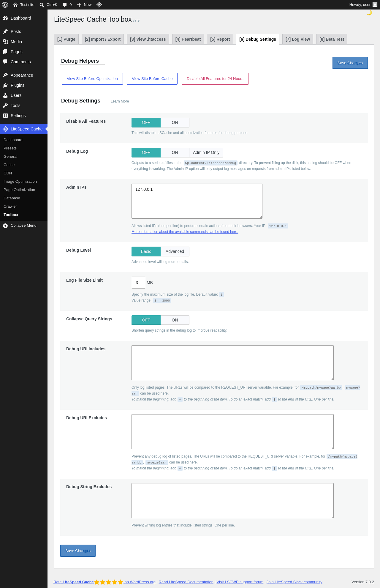Choose Basic debug level
The height and width of the screenshot is (588, 380).
click(146, 251)
